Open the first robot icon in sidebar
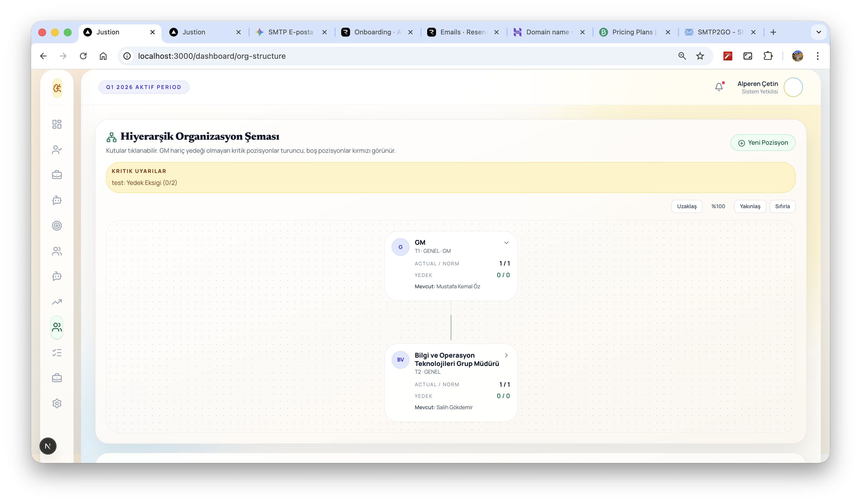The width and height of the screenshot is (861, 504). (x=57, y=200)
